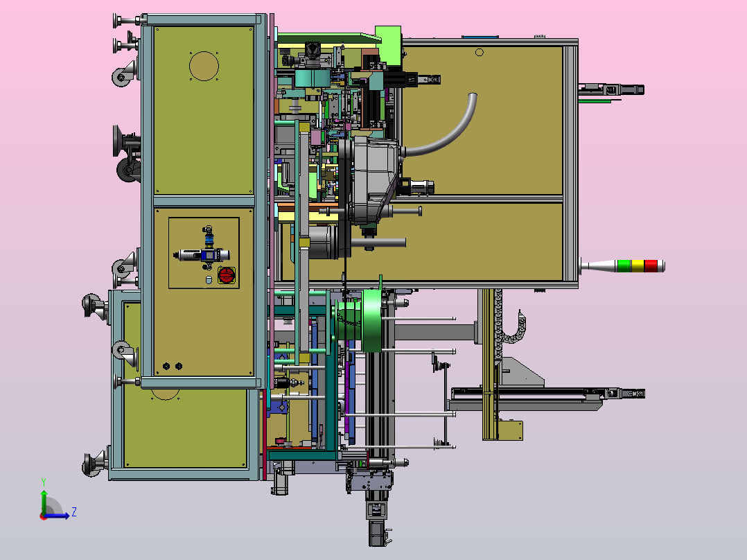Select the semicircular cutout on the lower left panel

(165, 394)
